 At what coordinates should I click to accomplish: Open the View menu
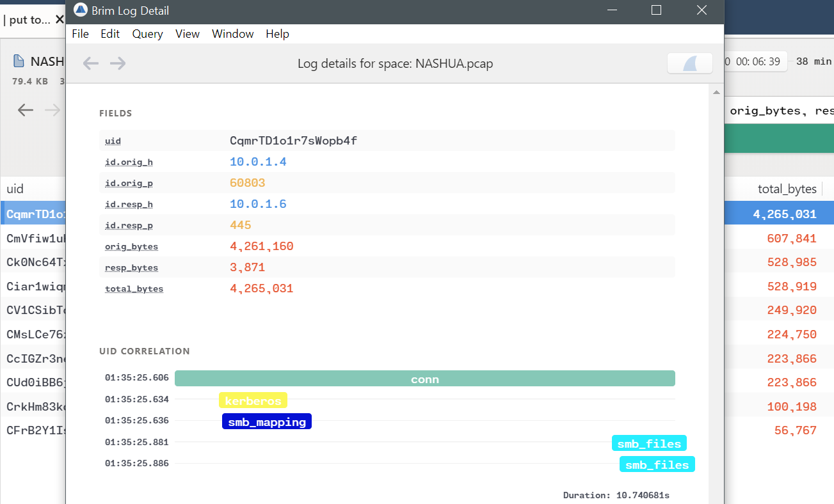point(187,33)
